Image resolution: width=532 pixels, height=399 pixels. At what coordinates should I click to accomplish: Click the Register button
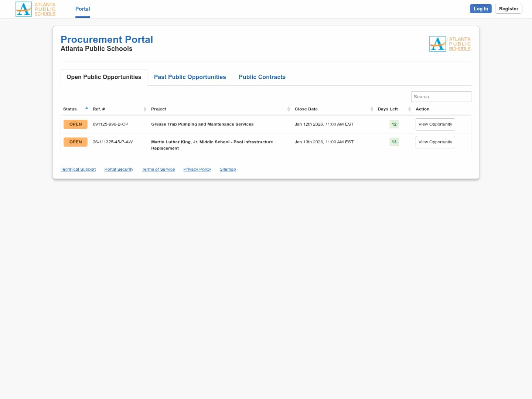click(x=508, y=9)
